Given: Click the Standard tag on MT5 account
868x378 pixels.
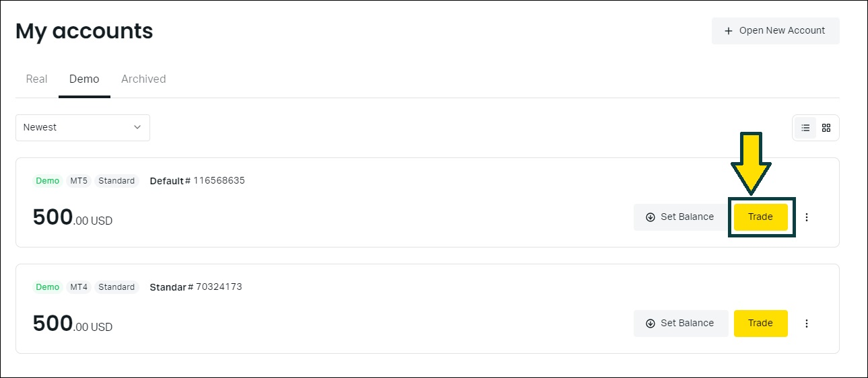Looking at the screenshot, I should [116, 181].
